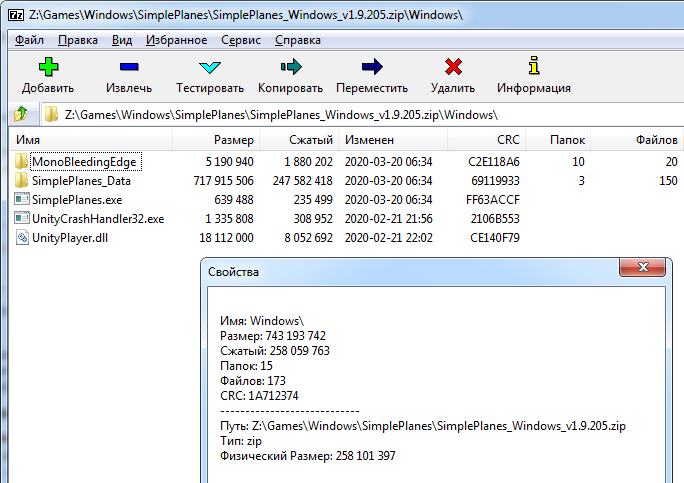
Task: Click the Файлов: 173 line
Action: pyautogui.click(x=253, y=380)
